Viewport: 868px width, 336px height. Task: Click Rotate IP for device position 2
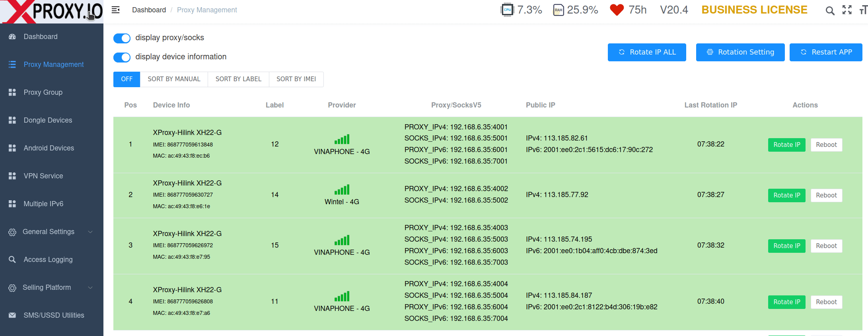786,195
